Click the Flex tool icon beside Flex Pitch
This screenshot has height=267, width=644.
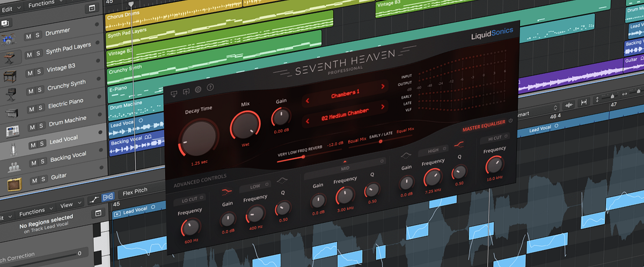click(107, 196)
